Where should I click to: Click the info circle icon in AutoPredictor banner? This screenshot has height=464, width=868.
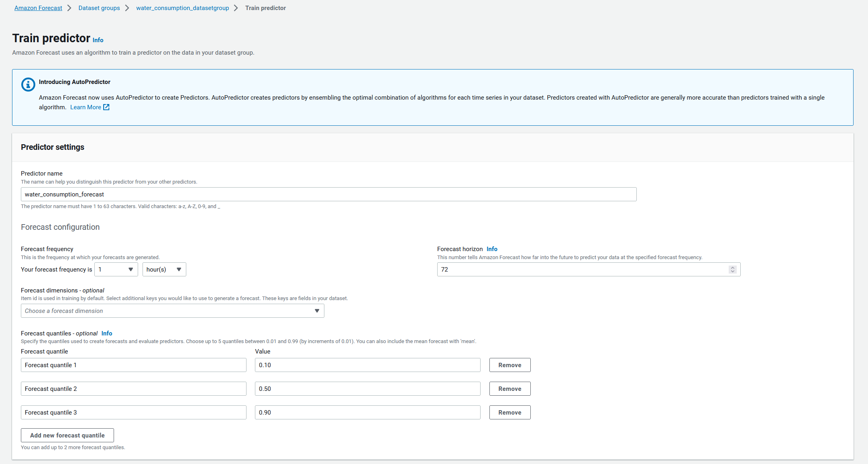pyautogui.click(x=28, y=84)
